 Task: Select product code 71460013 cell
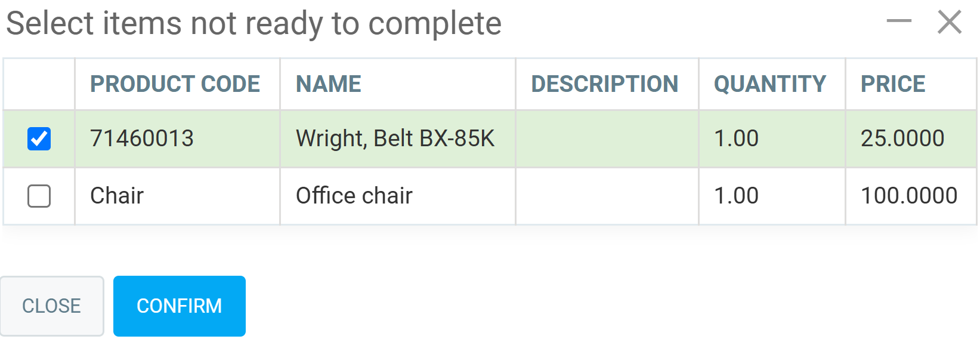point(142,139)
